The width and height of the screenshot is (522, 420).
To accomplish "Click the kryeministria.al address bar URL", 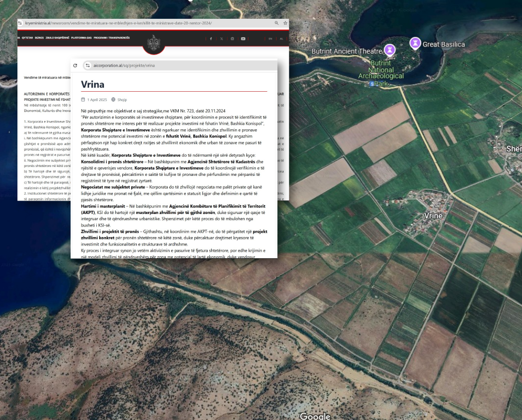I will tap(118, 23).
